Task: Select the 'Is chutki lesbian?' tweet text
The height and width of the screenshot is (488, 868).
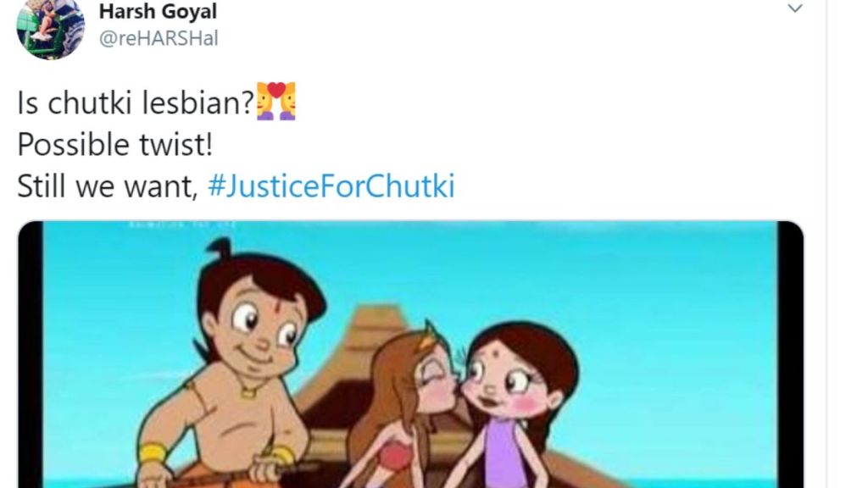Action: click(136, 103)
